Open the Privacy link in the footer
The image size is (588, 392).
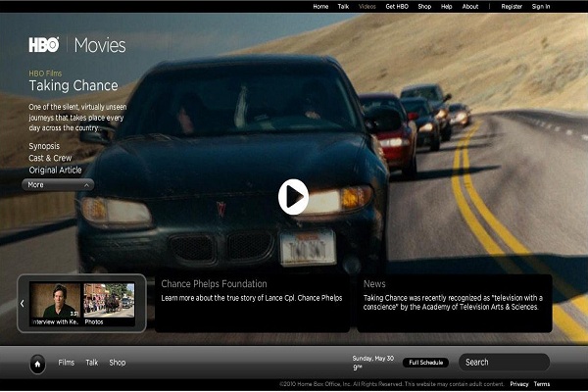(519, 384)
